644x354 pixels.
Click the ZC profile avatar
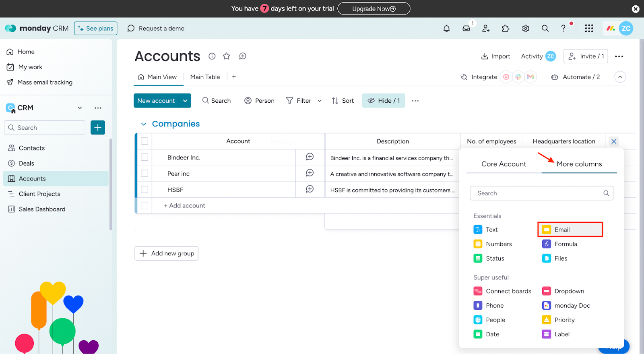[626, 28]
